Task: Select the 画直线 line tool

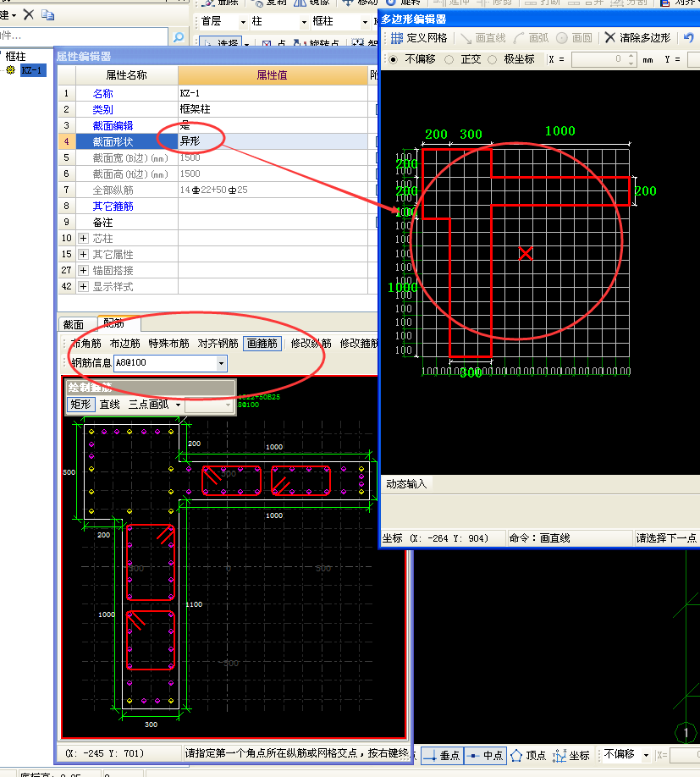Action: (x=482, y=38)
